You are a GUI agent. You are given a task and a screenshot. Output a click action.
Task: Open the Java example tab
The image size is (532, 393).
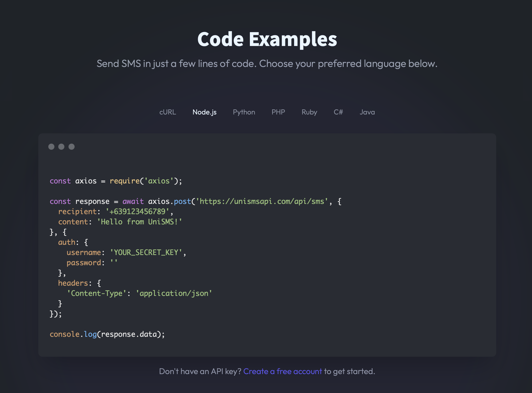tap(367, 112)
